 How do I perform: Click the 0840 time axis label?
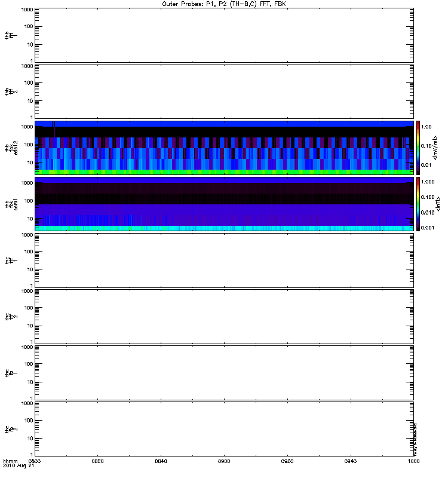161,461
